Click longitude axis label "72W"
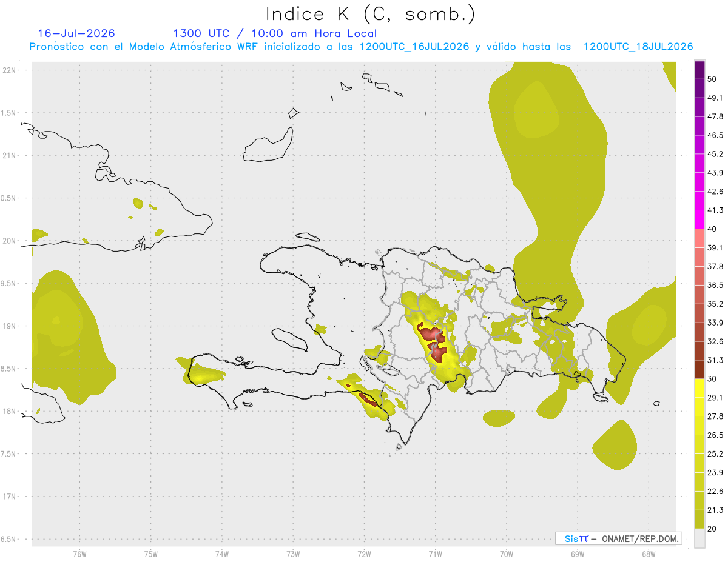Screen dimensions: 728x562 [364, 554]
